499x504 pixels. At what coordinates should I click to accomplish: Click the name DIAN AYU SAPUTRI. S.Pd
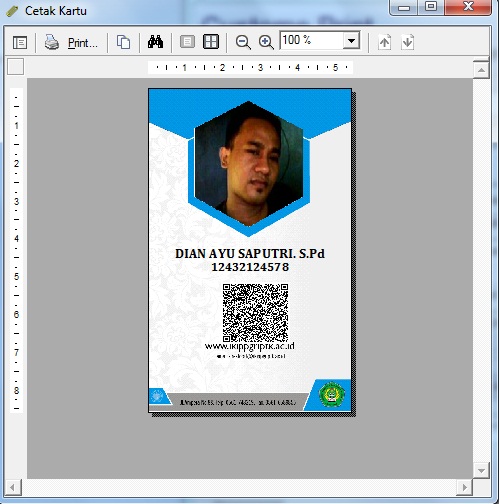(250, 254)
